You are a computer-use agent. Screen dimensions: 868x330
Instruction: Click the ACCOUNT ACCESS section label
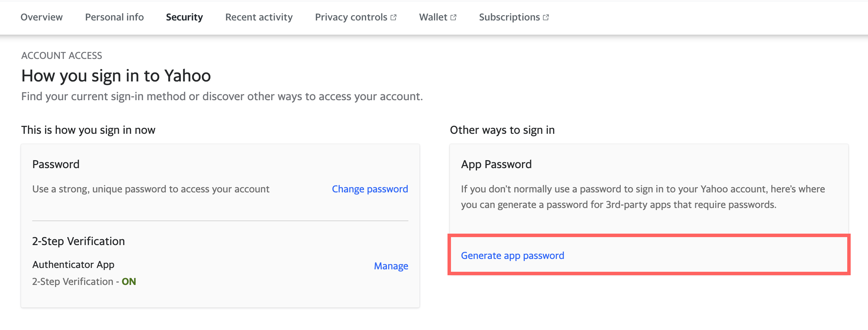[x=62, y=55]
